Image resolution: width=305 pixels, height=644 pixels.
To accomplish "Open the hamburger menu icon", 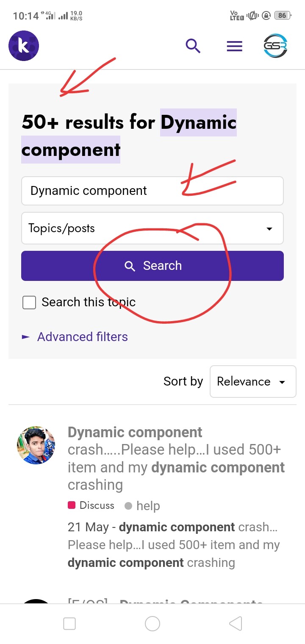I will 234,46.
